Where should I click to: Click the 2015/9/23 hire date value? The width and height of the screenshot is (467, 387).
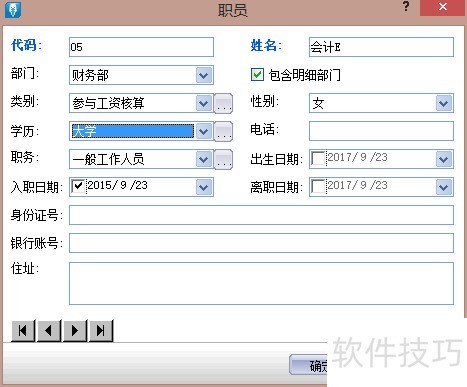point(117,185)
